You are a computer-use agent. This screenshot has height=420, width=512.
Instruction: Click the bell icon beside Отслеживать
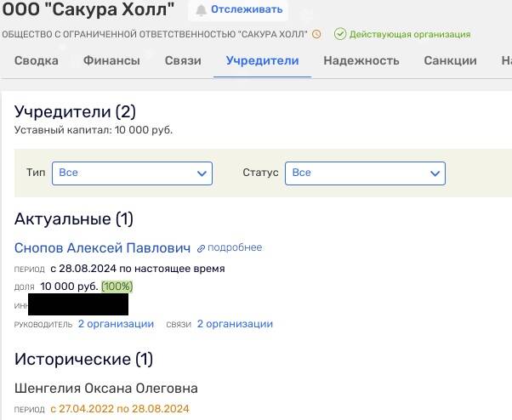(202, 10)
